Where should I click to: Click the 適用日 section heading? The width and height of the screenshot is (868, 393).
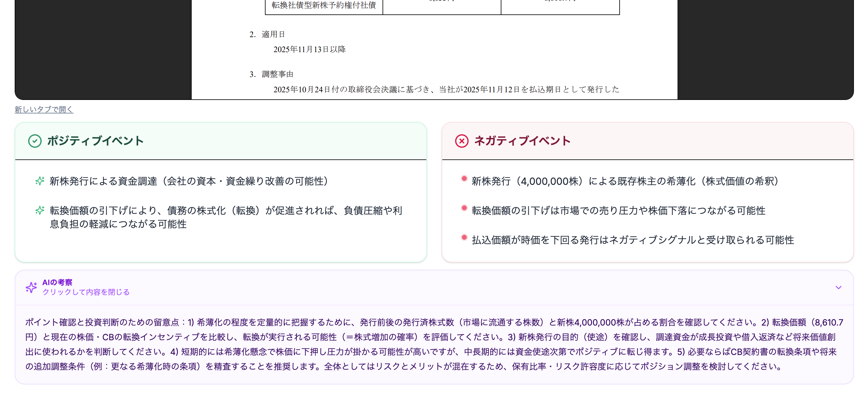coord(273,34)
